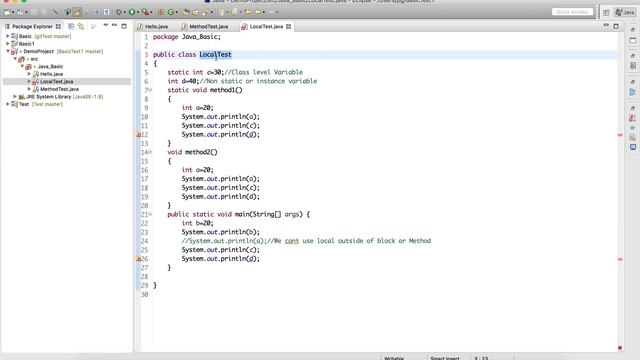This screenshot has width=640, height=360.
Task: Click the error marker on line 12
Action: (138, 135)
